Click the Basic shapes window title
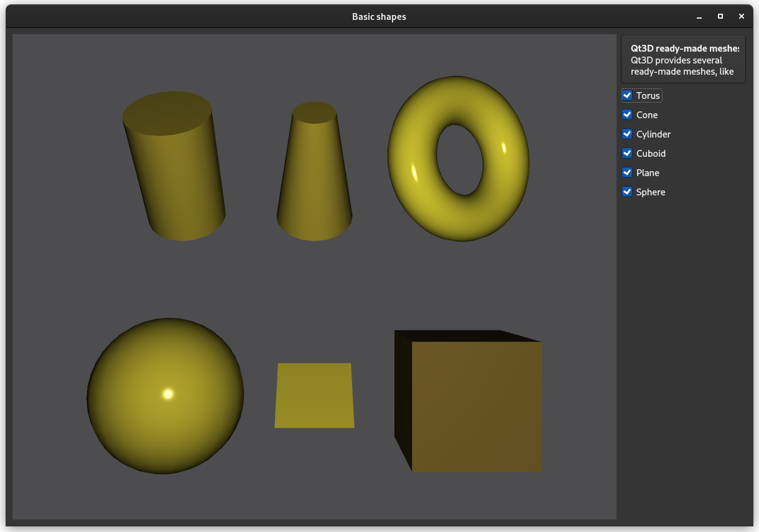 (379, 17)
